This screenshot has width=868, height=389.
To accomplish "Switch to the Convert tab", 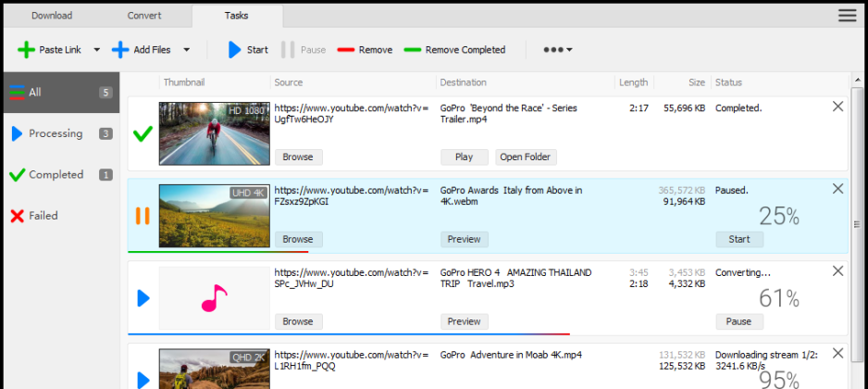I will coord(144,16).
